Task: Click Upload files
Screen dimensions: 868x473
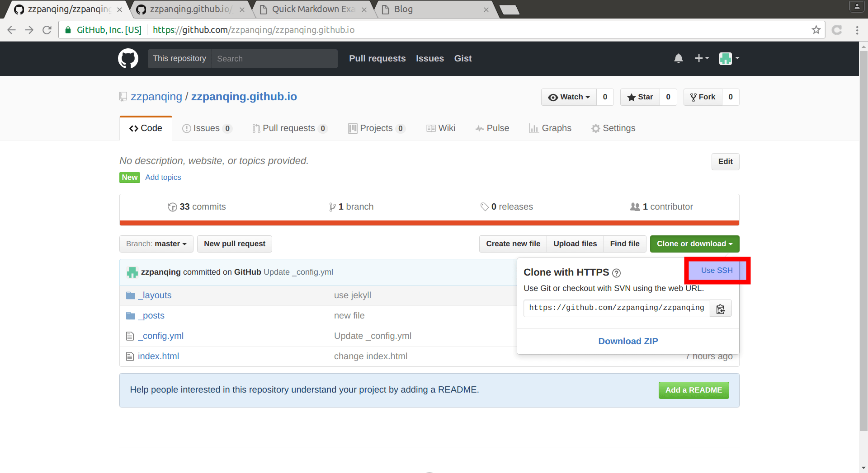Action: (575, 244)
